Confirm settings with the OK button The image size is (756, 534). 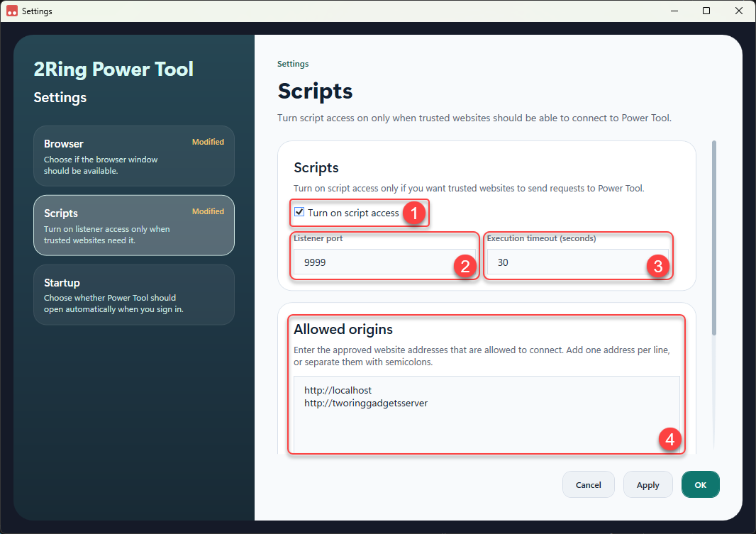[700, 484]
